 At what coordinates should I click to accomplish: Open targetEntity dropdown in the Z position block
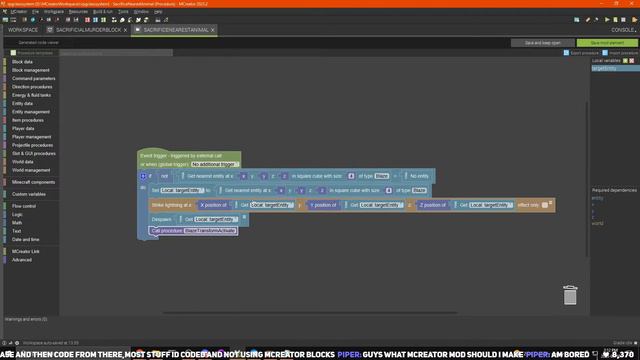coord(491,205)
